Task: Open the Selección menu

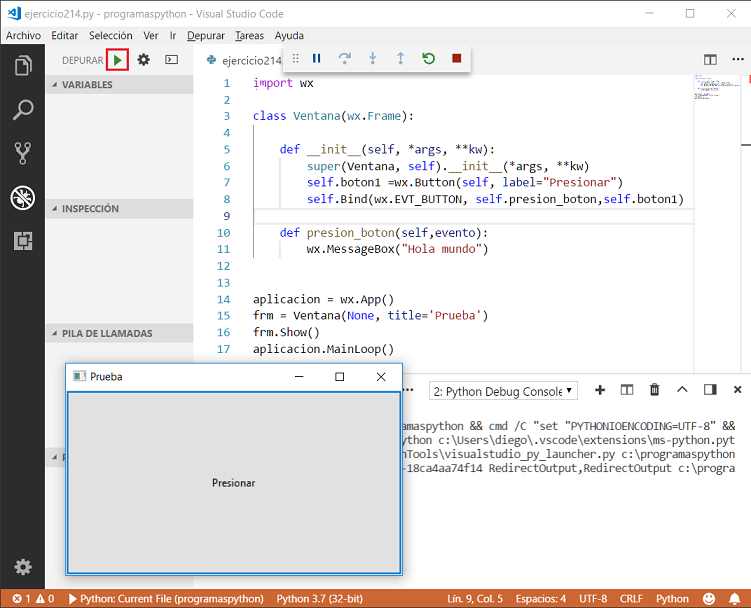Action: click(x=111, y=35)
